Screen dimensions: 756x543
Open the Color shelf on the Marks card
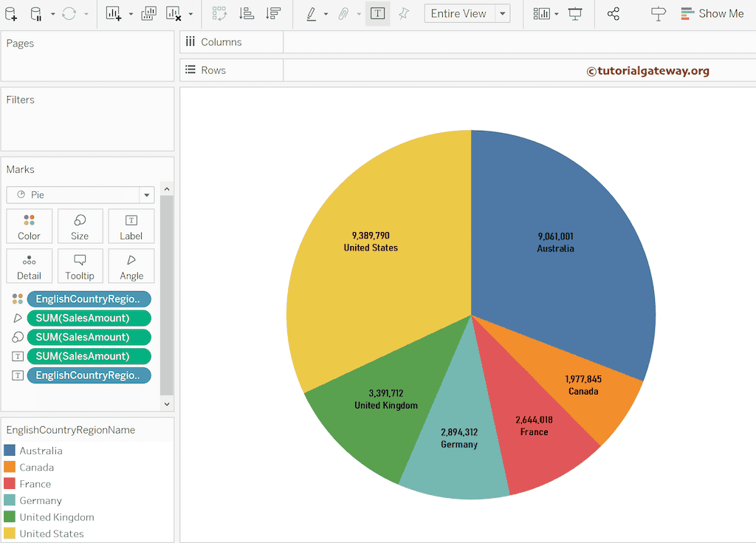pyautogui.click(x=29, y=226)
